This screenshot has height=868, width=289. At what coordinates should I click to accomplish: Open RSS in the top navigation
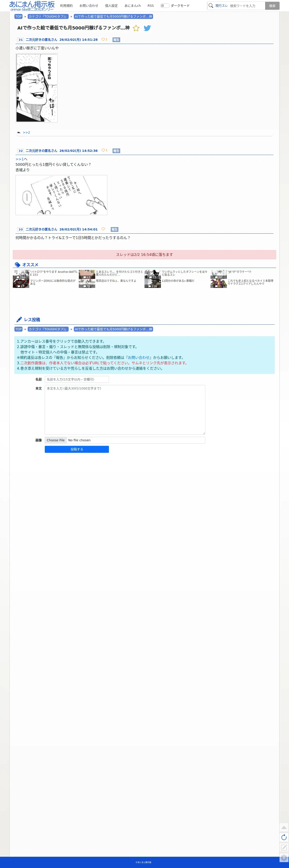151,6
